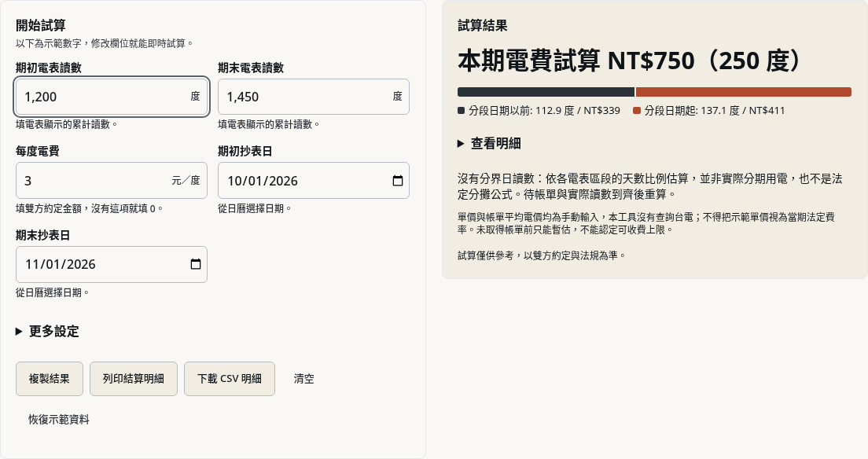Click the 本期電費試算 NT$750 heading

[x=630, y=61]
